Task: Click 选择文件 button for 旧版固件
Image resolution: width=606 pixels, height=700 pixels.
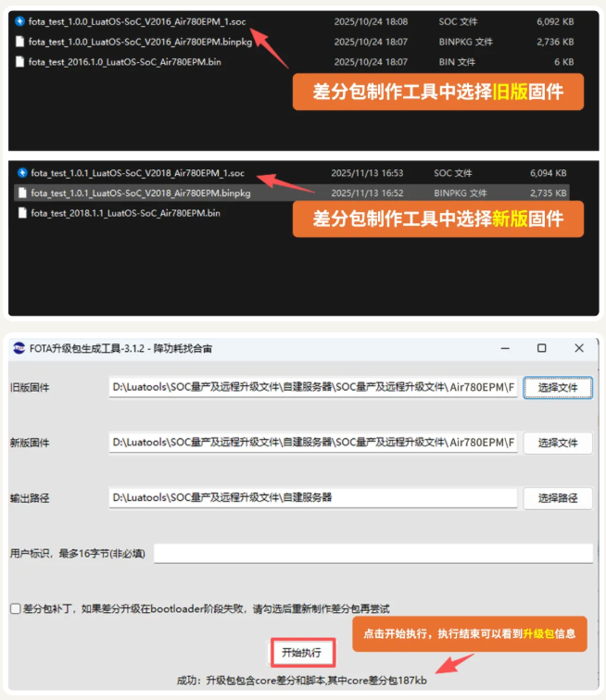Action: tap(558, 387)
